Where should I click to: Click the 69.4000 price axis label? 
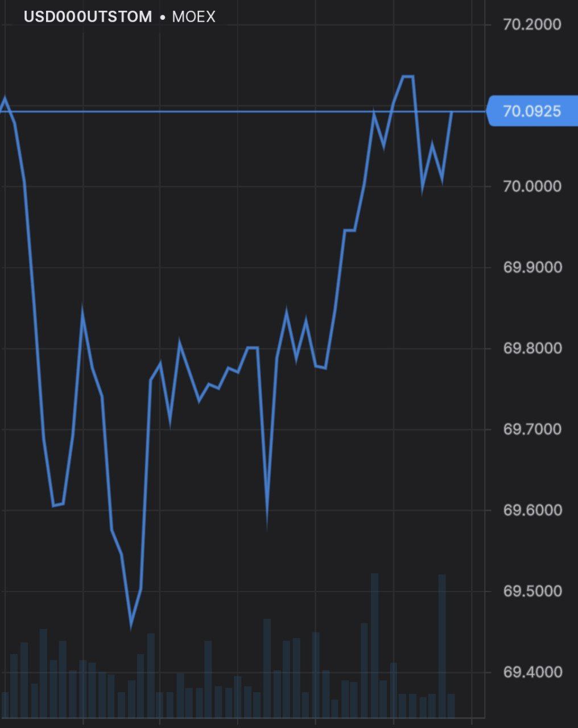[x=532, y=672]
